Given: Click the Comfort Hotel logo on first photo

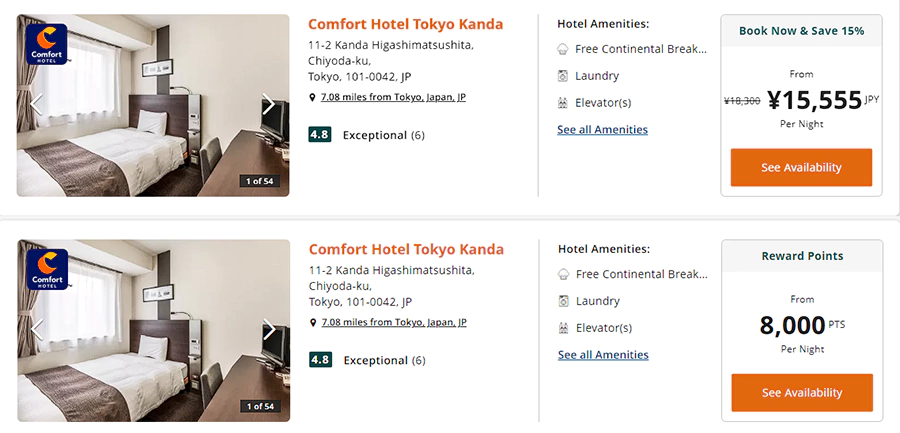Looking at the screenshot, I should (46, 44).
